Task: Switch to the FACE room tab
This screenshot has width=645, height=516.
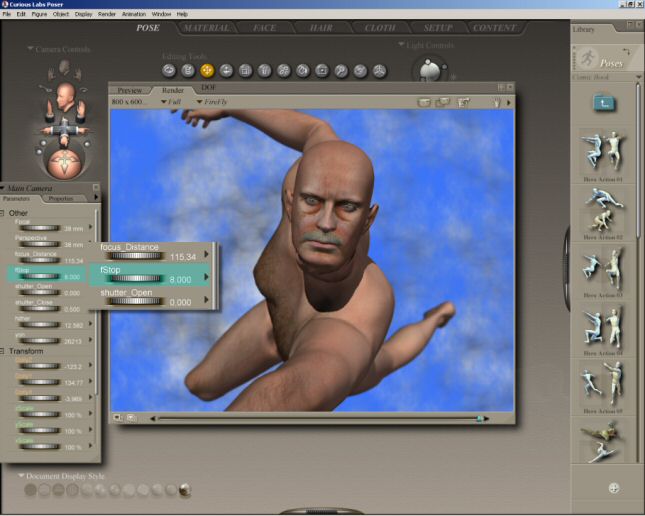Action: click(x=264, y=28)
